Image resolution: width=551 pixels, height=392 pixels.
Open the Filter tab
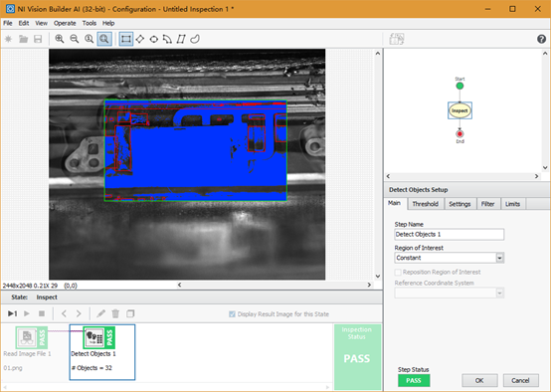point(487,204)
